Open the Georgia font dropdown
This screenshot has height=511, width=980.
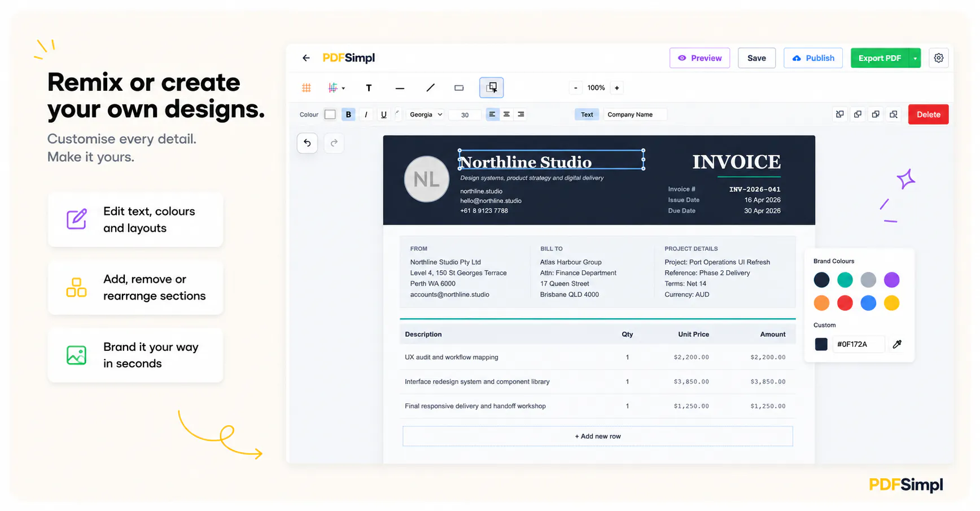[426, 114]
